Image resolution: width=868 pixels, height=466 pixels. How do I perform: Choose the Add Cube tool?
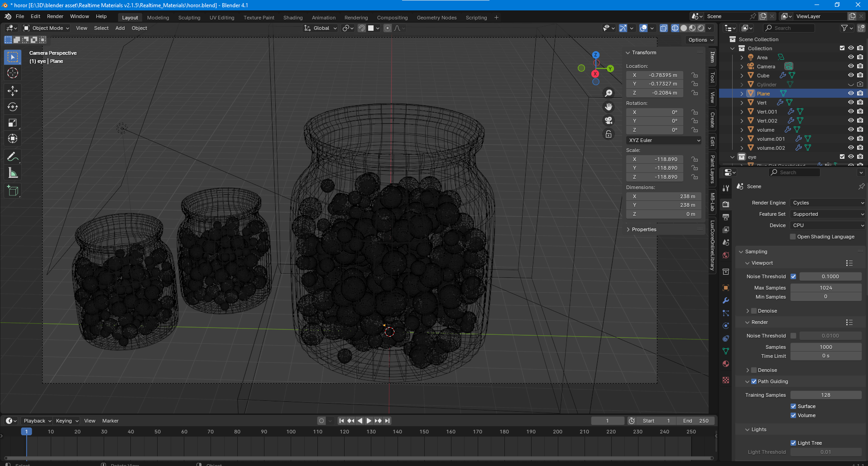click(x=13, y=191)
